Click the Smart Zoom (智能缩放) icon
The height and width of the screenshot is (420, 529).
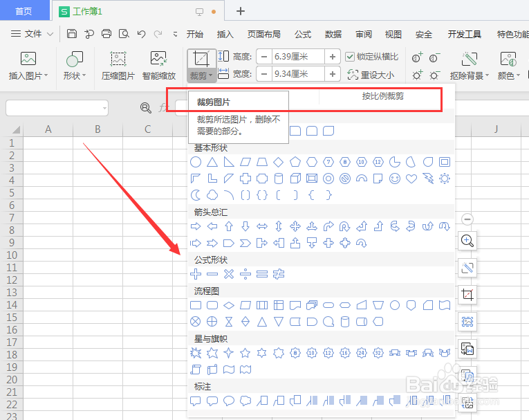click(x=159, y=58)
